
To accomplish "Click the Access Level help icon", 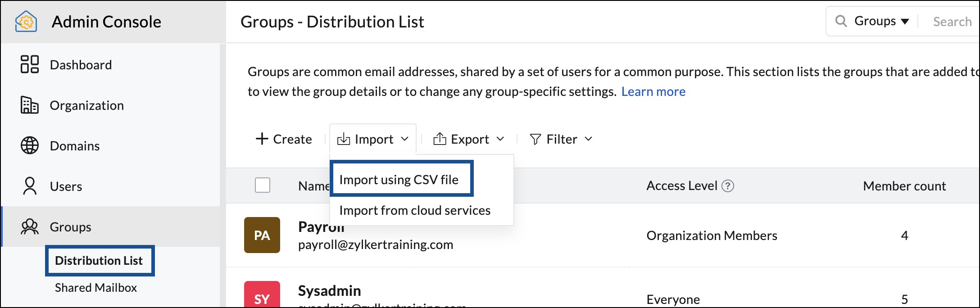I will tap(728, 186).
